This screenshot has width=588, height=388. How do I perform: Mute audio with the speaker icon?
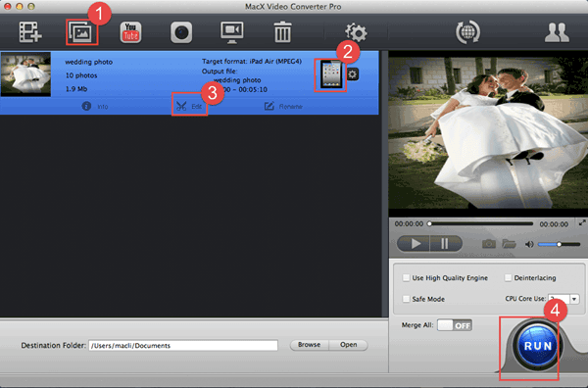tap(529, 244)
